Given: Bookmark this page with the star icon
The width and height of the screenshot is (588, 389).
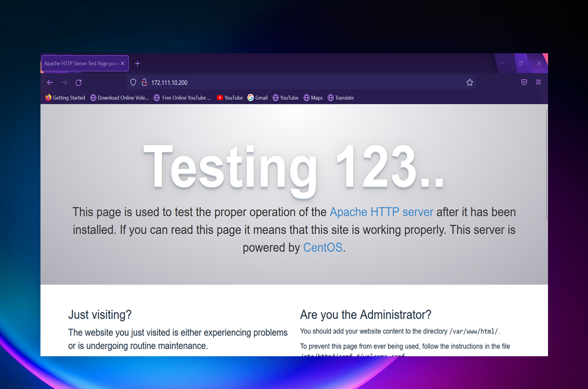Looking at the screenshot, I should 470,82.
